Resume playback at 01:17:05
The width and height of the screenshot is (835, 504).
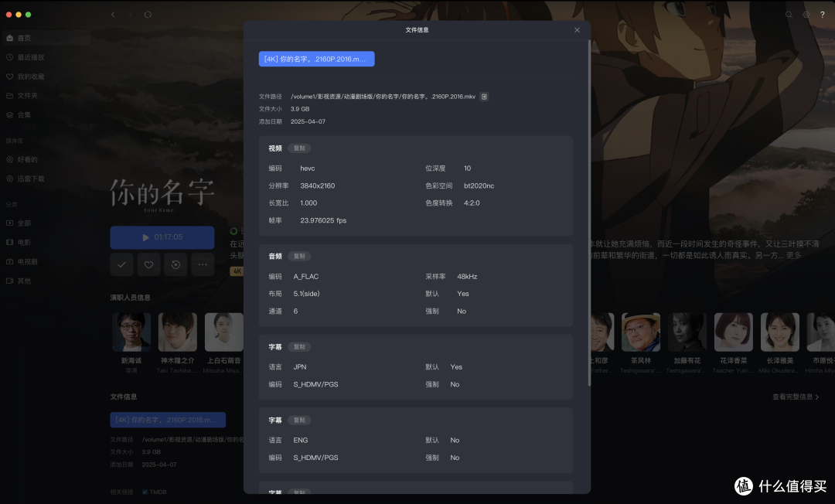coord(162,237)
